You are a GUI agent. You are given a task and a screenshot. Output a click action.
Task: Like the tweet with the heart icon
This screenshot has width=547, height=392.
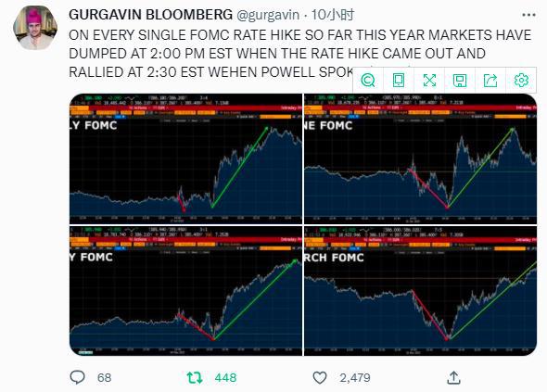tap(320, 377)
